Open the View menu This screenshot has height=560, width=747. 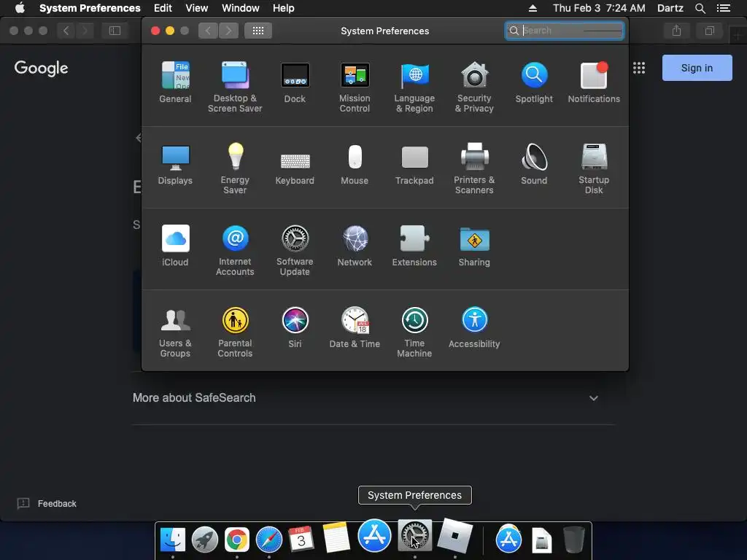197,8
